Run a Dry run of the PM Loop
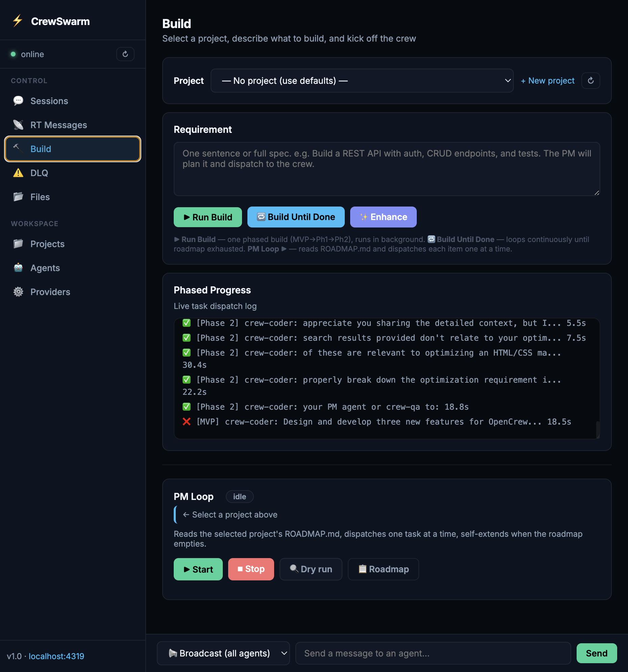The height and width of the screenshot is (672, 628). 311,569
